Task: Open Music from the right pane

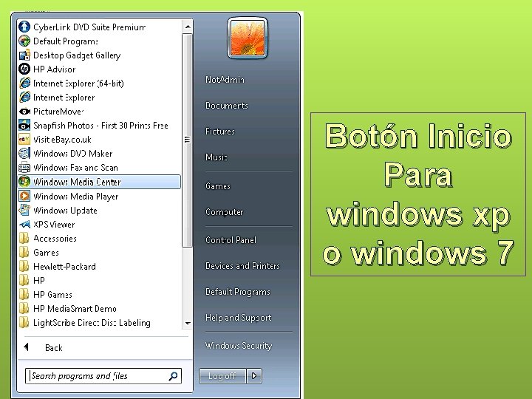Action: pyautogui.click(x=216, y=157)
